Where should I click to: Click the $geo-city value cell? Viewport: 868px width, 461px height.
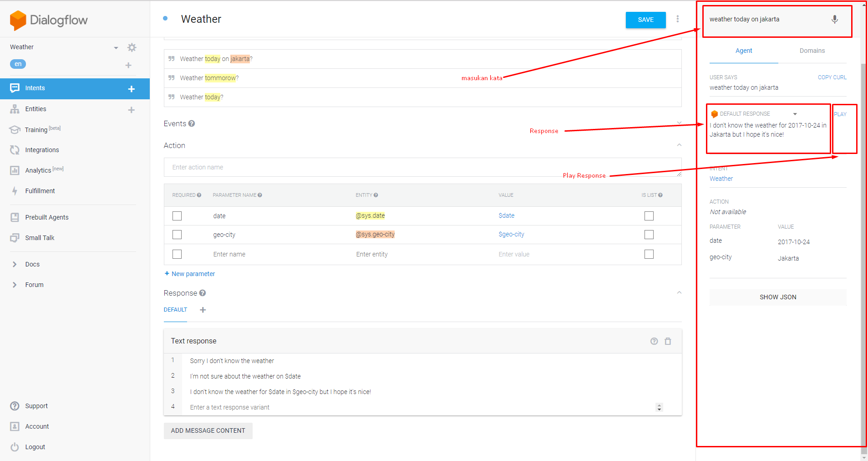[512, 234]
